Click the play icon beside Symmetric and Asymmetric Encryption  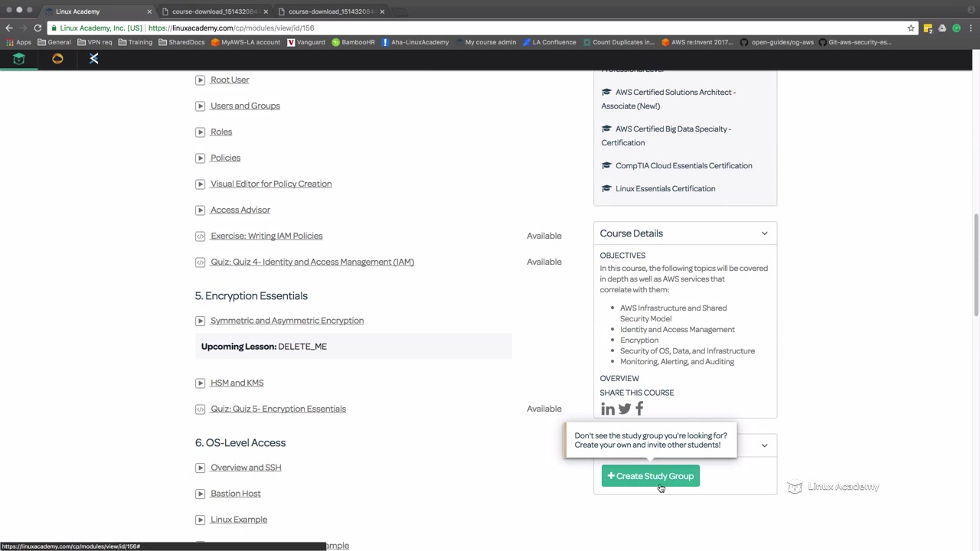click(200, 321)
